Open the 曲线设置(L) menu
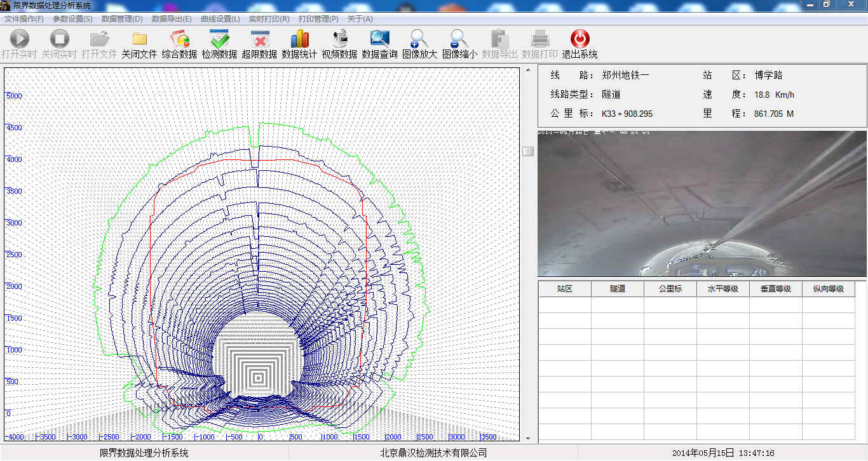 (220, 19)
